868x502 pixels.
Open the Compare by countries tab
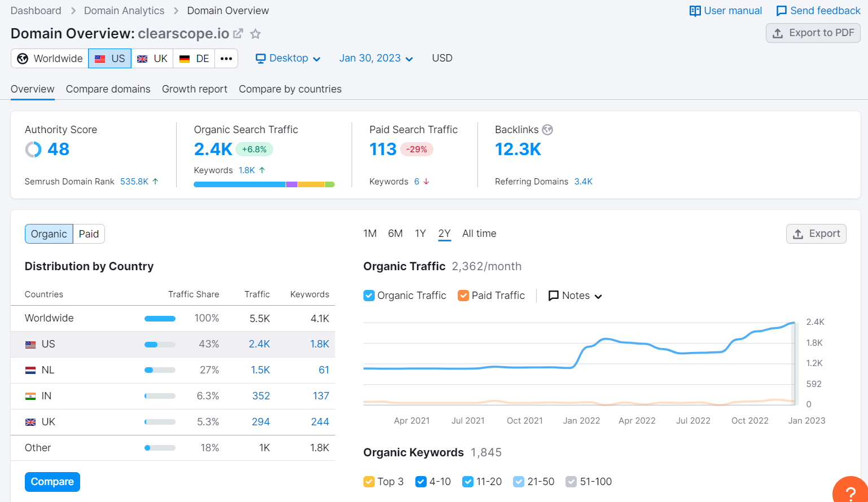[x=290, y=89]
